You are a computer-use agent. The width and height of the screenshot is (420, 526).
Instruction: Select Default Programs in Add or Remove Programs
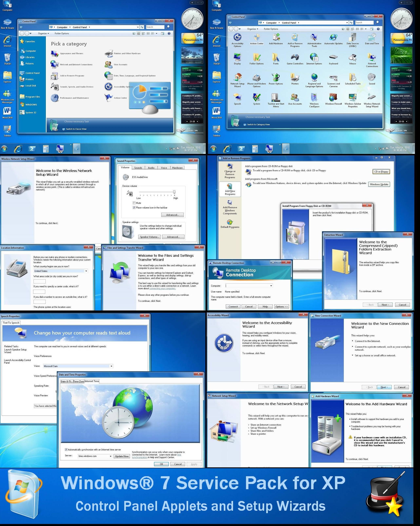[x=230, y=224]
